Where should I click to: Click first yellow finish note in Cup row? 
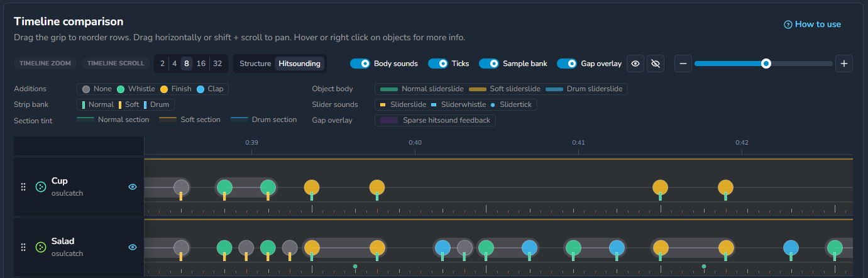tap(312, 187)
